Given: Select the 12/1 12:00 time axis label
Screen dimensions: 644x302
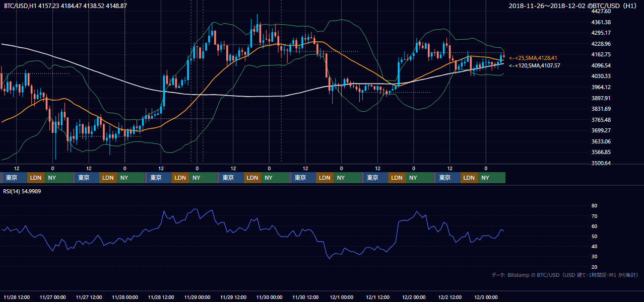Looking at the screenshot, I should click(377, 297).
